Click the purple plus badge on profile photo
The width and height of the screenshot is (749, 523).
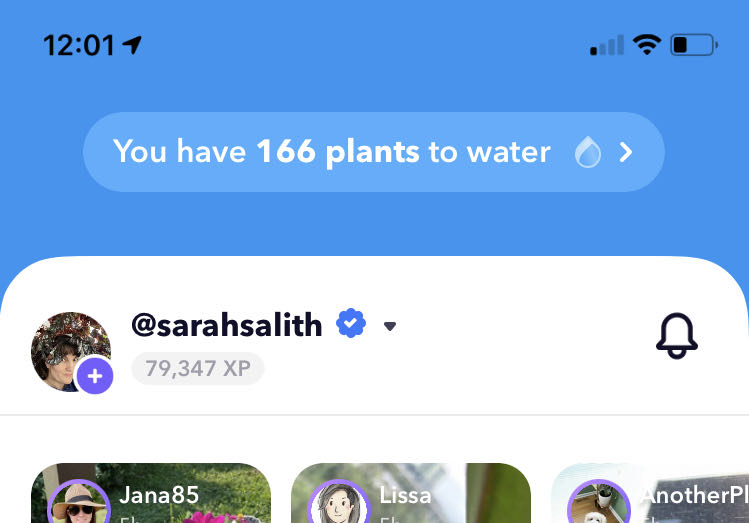95,376
